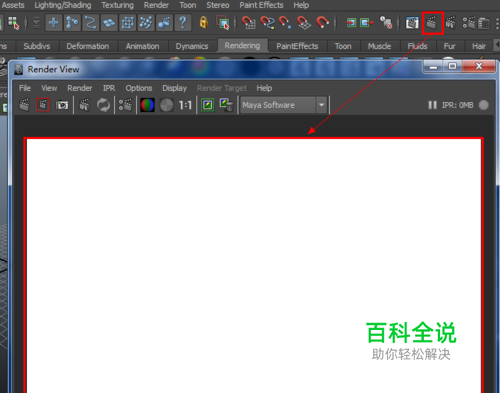This screenshot has width=500, height=393.
Task: Display alpha channel gray circle
Action: 166,105
